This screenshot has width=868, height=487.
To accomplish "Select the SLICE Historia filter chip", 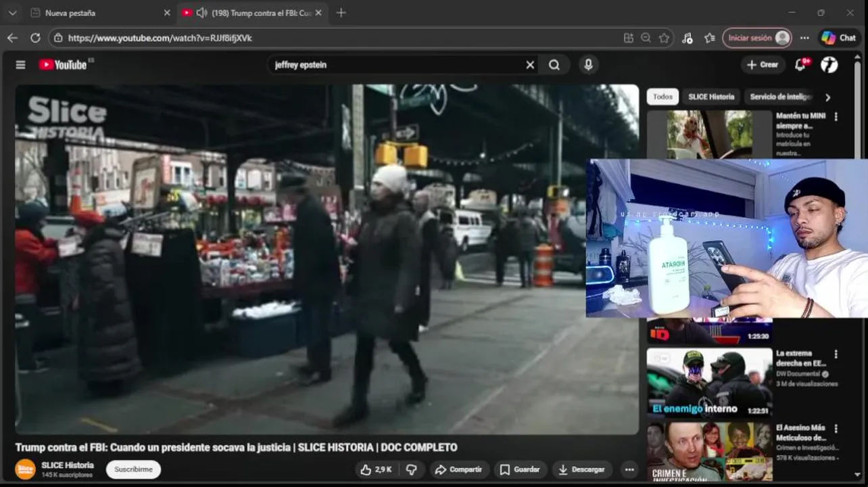I will point(711,97).
